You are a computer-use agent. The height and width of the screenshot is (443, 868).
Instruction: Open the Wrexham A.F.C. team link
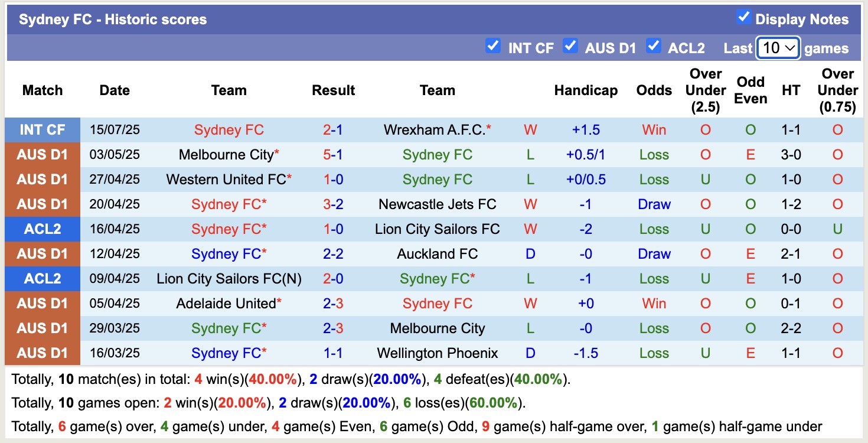[434, 130]
